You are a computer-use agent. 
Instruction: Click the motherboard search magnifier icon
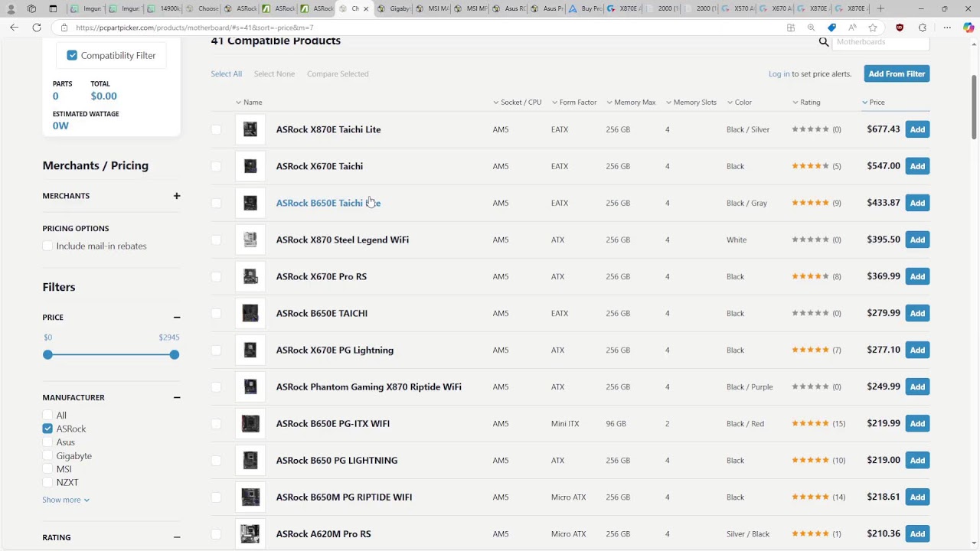pos(824,42)
